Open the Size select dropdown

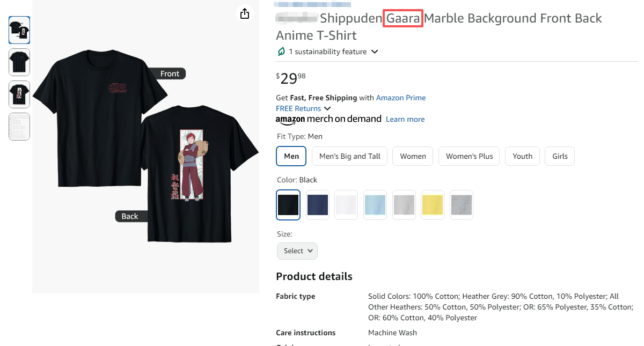click(297, 251)
